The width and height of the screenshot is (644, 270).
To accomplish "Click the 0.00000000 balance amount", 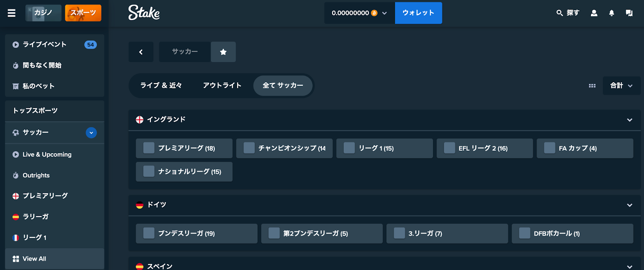I will click(x=350, y=13).
